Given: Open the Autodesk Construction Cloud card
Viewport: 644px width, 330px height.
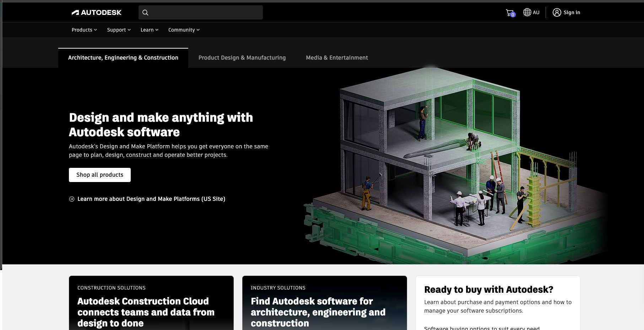Looking at the screenshot, I should click(151, 305).
